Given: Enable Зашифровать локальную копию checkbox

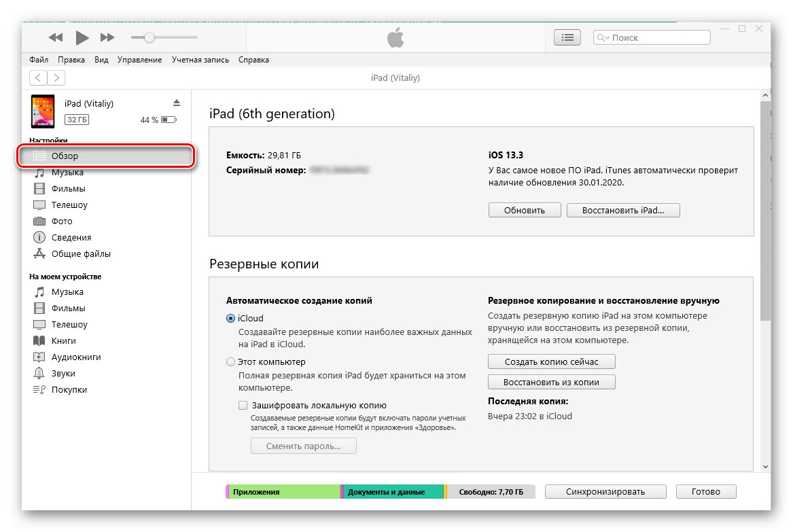Looking at the screenshot, I should [x=243, y=405].
